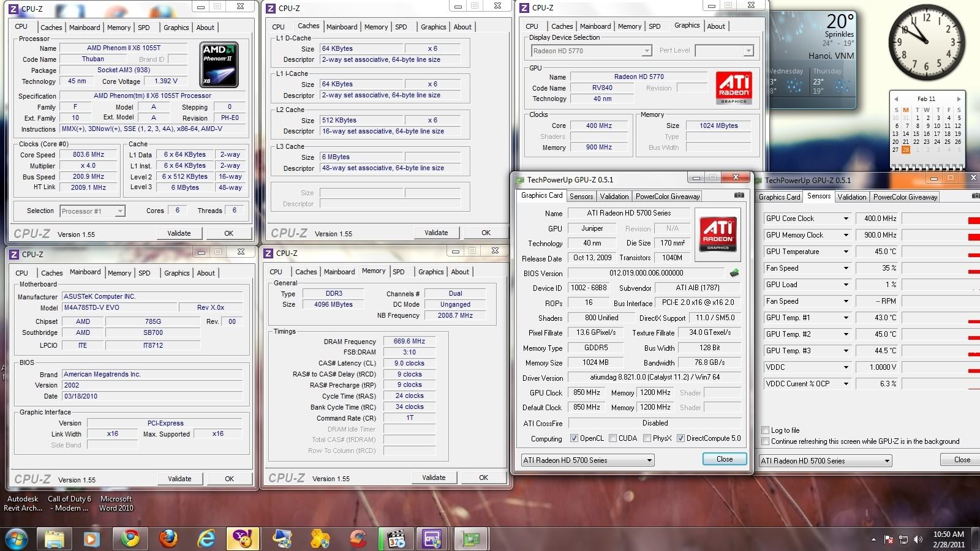Toggle the DirectCompute 5.0 checkbox
Image resolution: width=980 pixels, height=551 pixels.
680,438
